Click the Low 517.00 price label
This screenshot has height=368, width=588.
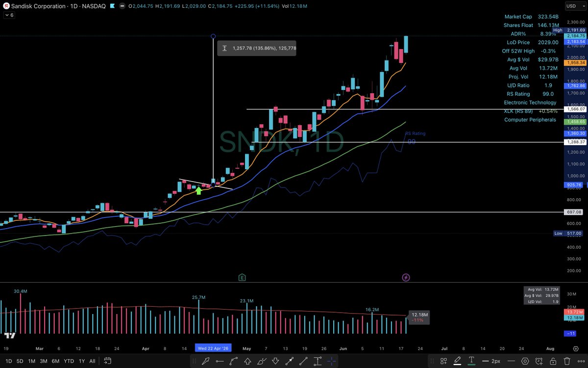(x=569, y=234)
